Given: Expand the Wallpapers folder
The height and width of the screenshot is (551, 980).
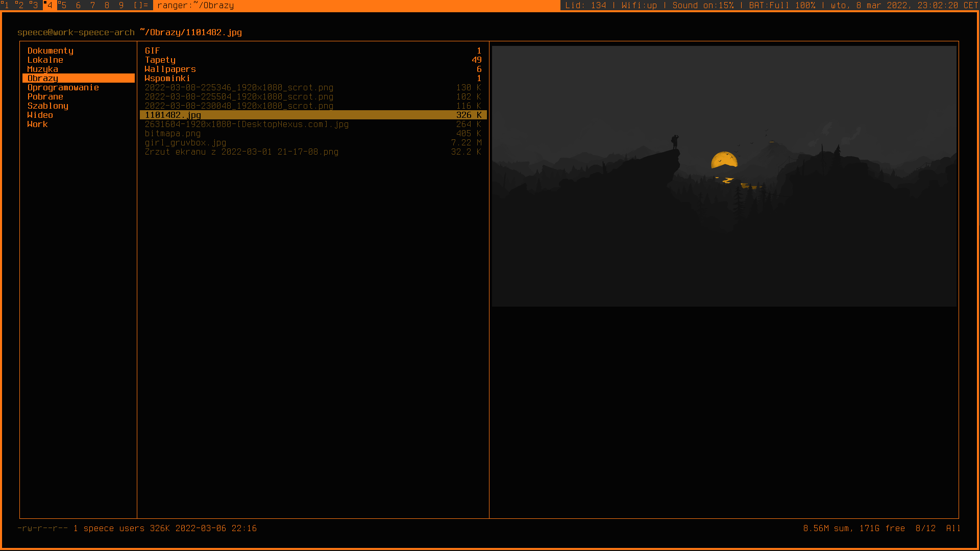Looking at the screenshot, I should point(170,69).
